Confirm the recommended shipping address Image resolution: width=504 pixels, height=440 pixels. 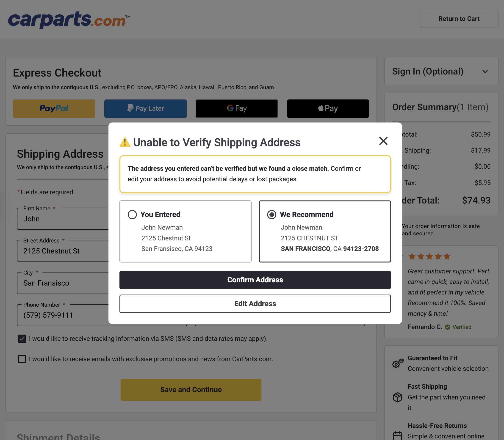tap(255, 280)
